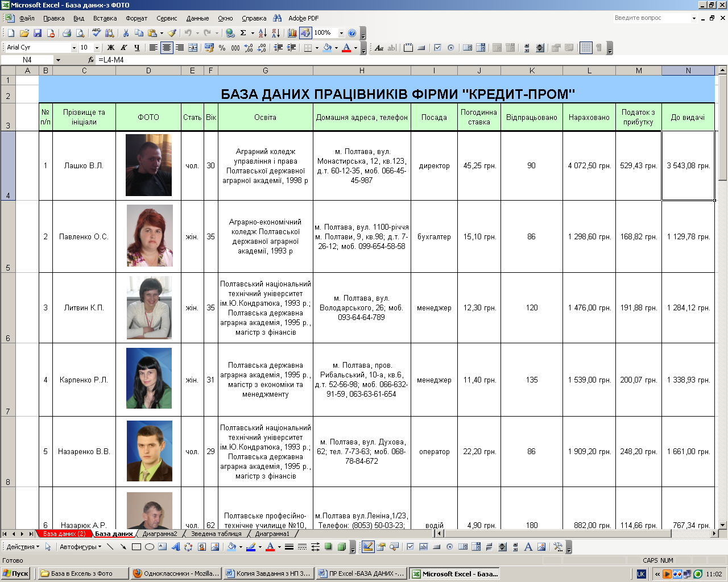Cut selection with scissors icon
Image resolution: width=728 pixels, height=582 pixels.
pyautogui.click(x=126, y=33)
